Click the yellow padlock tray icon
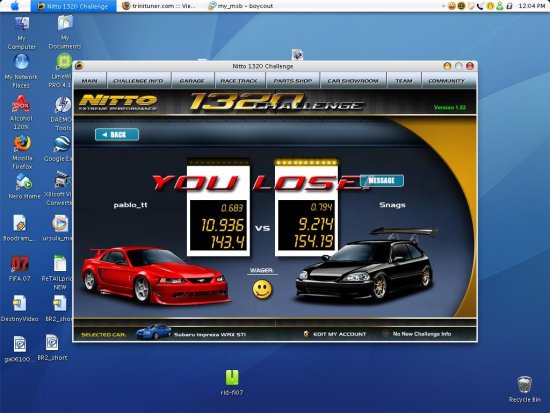This screenshot has height=413, width=550. pyautogui.click(x=490, y=6)
